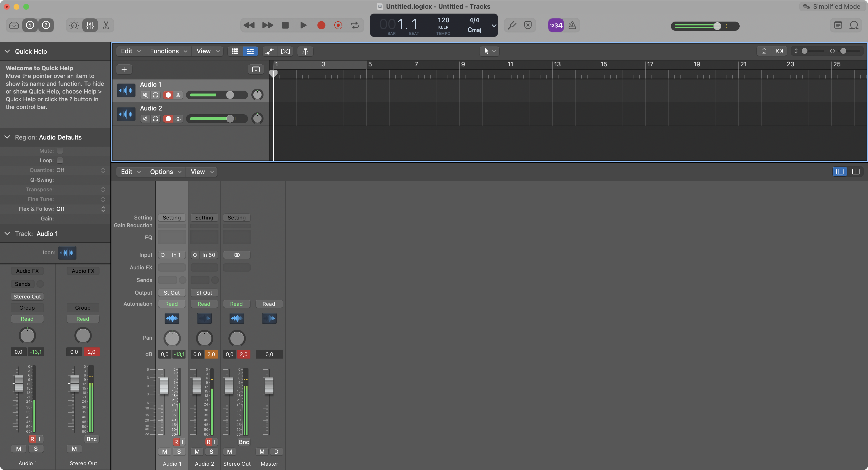
Task: Enable the Mute checkbox in Region inspector
Action: (x=60, y=151)
